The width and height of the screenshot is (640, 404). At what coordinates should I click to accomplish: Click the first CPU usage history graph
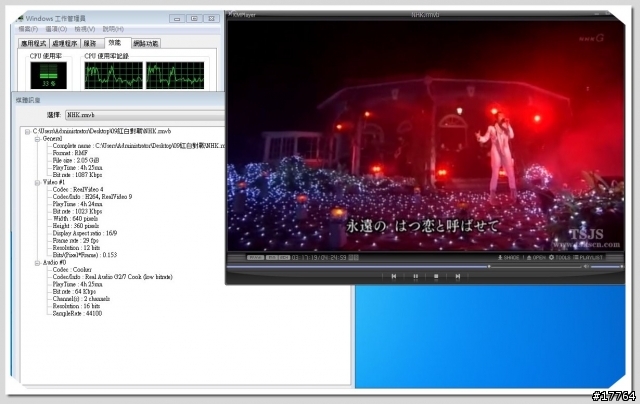click(x=113, y=75)
